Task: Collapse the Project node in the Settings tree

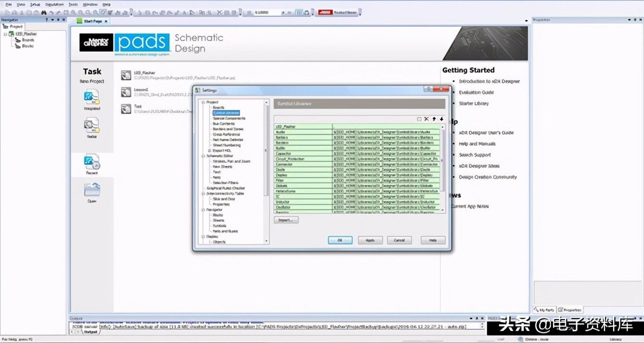Action: pos(203,102)
